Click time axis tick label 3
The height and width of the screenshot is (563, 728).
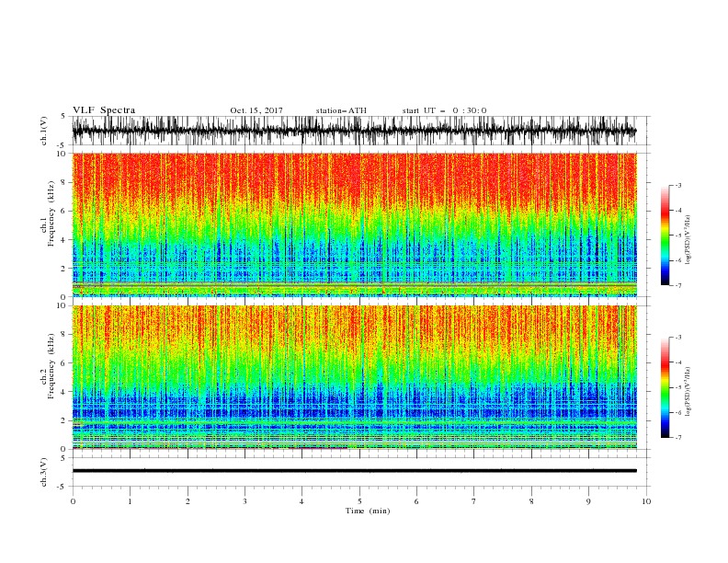point(245,501)
